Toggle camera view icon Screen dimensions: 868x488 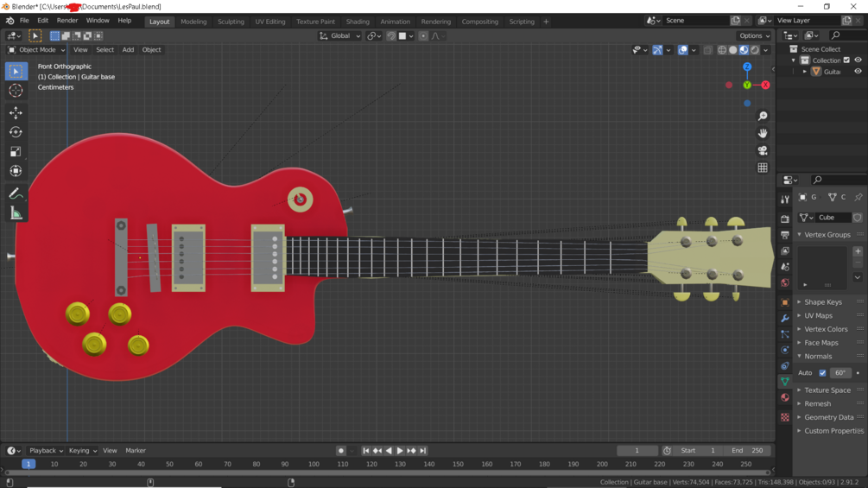click(x=763, y=150)
